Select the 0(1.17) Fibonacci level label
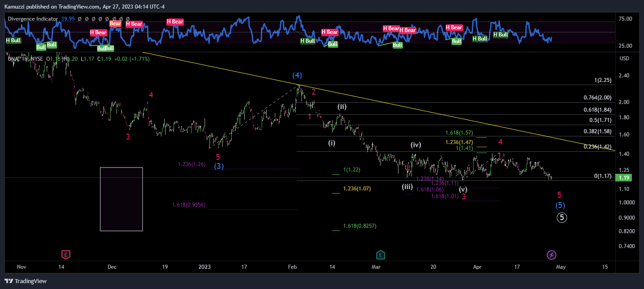The image size is (644, 289). coord(603,176)
